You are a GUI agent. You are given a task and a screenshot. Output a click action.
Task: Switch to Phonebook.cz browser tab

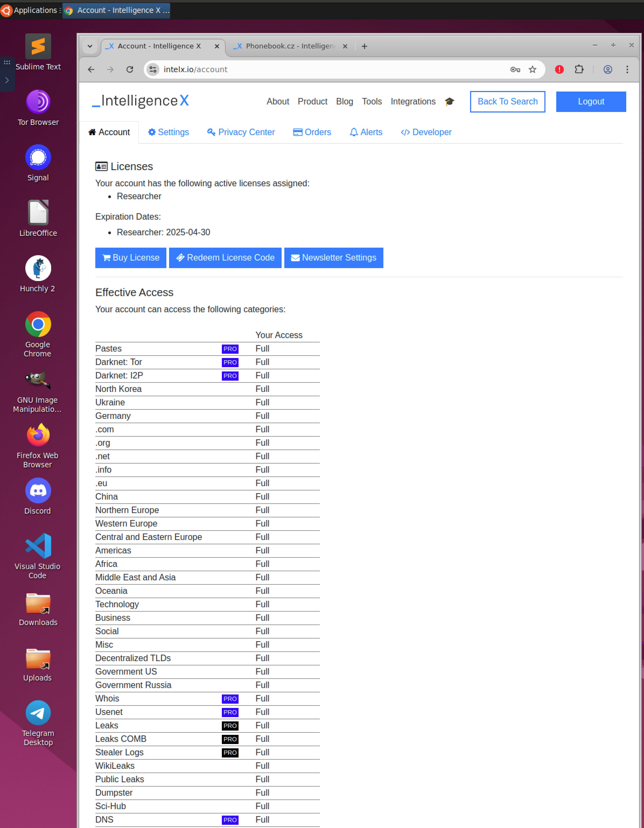(x=288, y=46)
